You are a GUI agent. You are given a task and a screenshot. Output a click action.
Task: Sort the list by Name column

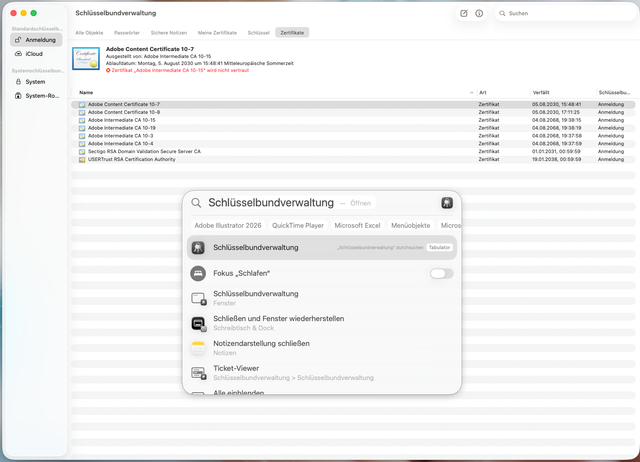[86, 93]
